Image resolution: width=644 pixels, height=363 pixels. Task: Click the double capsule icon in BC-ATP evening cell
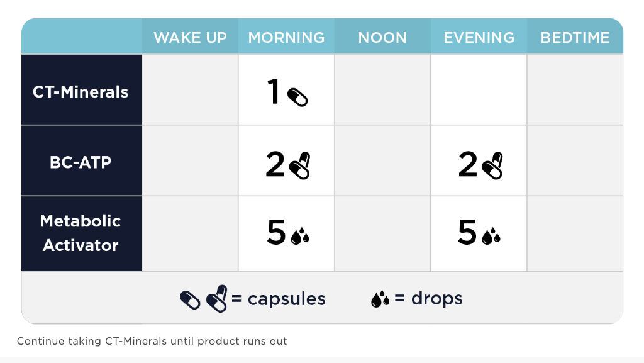tap(492, 165)
